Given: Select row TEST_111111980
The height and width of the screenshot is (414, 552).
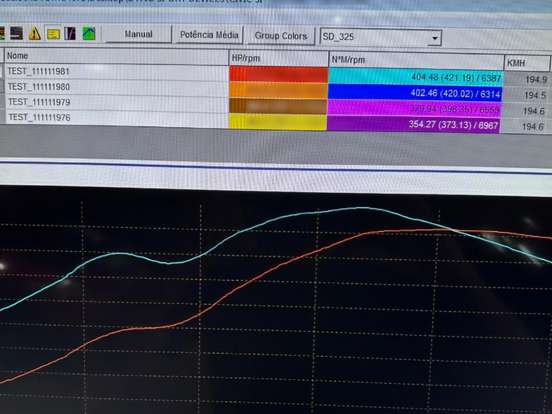Looking at the screenshot, I should pyautogui.click(x=116, y=87).
